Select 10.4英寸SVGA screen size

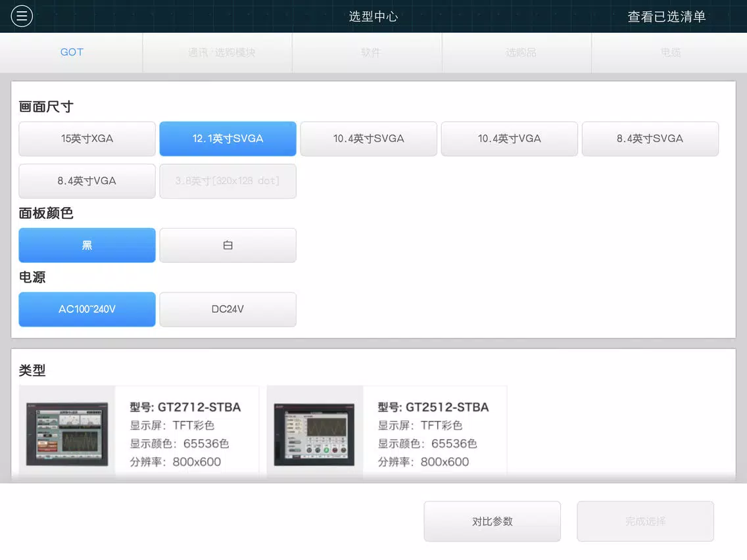coord(369,139)
